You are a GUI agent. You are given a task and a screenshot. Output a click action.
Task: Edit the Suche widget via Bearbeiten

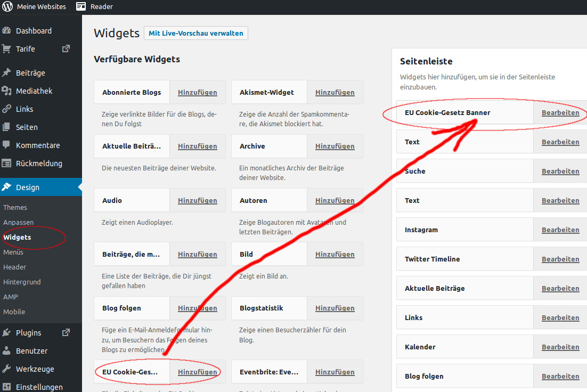[560, 171]
